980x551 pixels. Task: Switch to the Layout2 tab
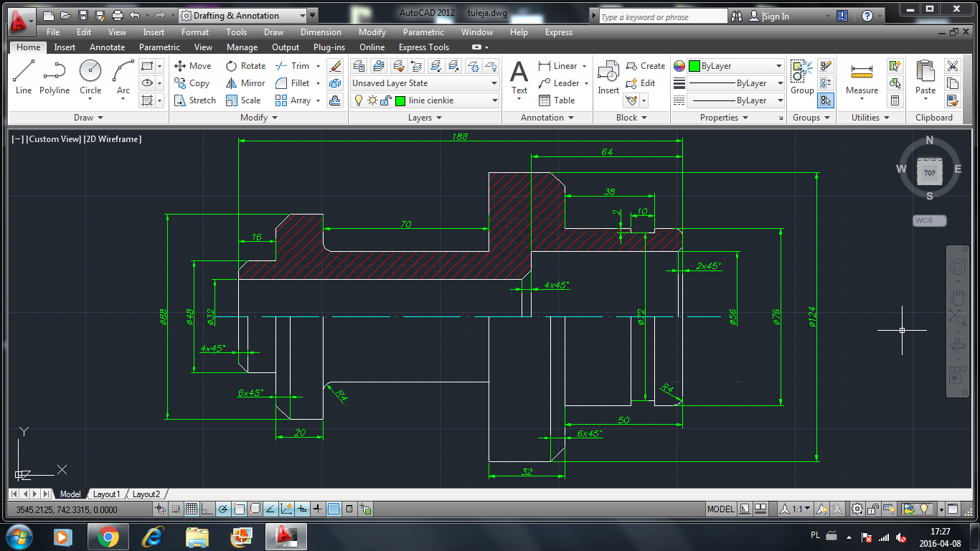coord(146,494)
